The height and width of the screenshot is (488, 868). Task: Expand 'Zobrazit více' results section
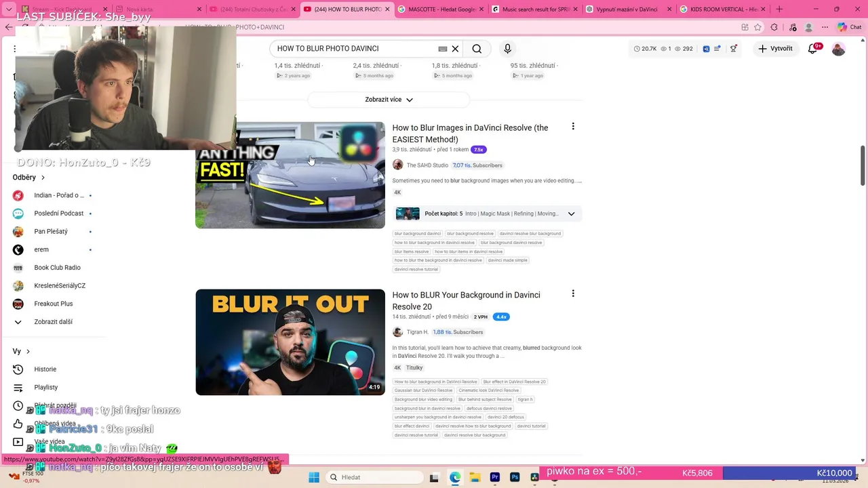tap(389, 100)
